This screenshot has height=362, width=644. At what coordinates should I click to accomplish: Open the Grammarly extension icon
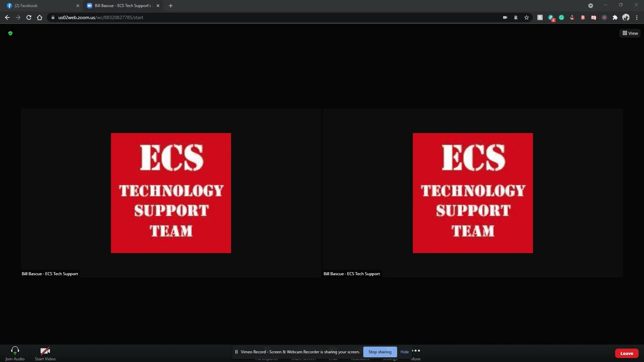(561, 17)
